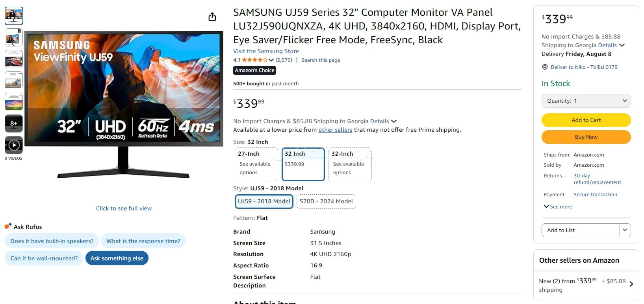Expand the Add to List dropdown arrow

click(x=625, y=230)
